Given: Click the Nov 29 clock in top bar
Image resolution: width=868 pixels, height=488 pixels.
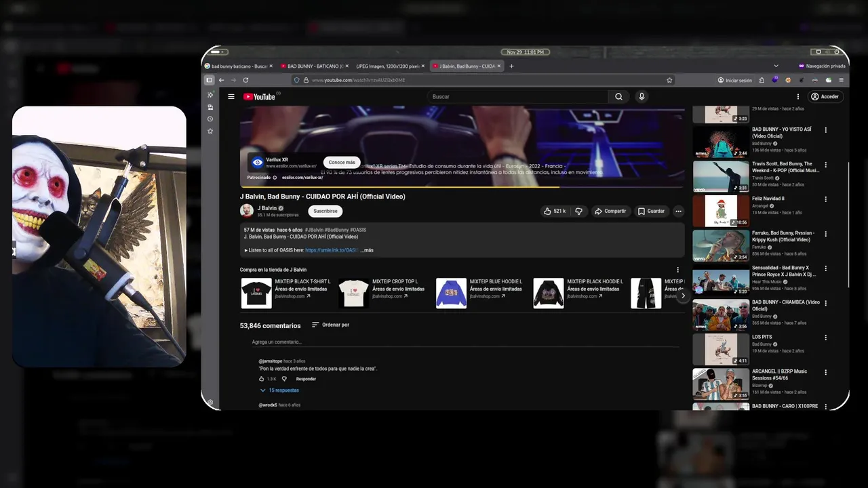Looking at the screenshot, I should point(526,52).
